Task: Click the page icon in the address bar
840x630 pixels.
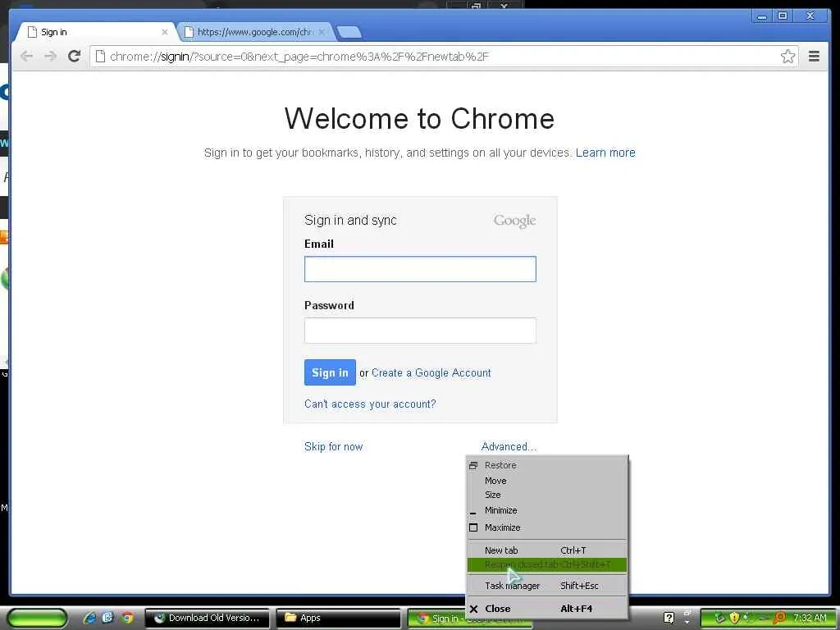Action: coord(100,57)
